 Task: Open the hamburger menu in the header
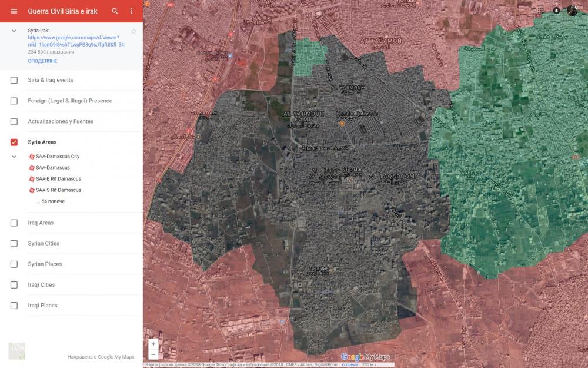coord(14,11)
